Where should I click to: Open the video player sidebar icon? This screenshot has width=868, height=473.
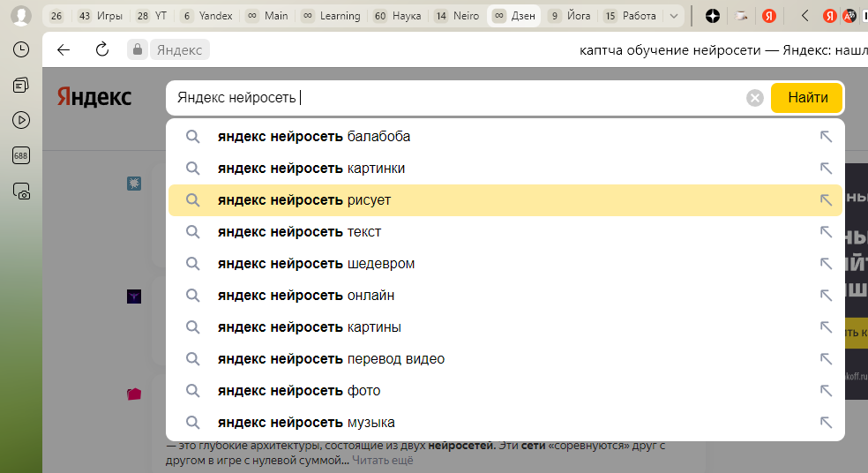coord(21,120)
